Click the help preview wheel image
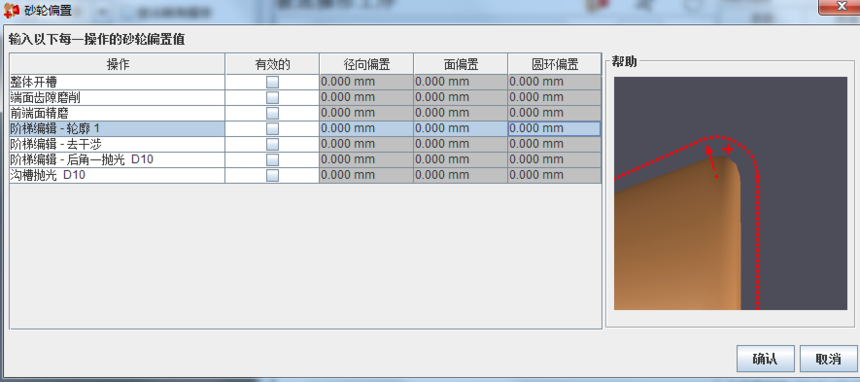The width and height of the screenshot is (860, 382). tap(731, 193)
